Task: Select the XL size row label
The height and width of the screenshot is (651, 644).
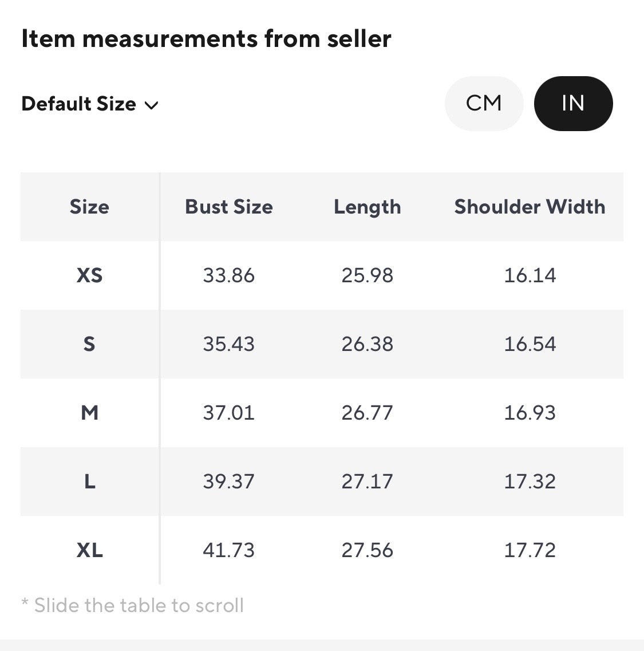Action: pyautogui.click(x=89, y=550)
